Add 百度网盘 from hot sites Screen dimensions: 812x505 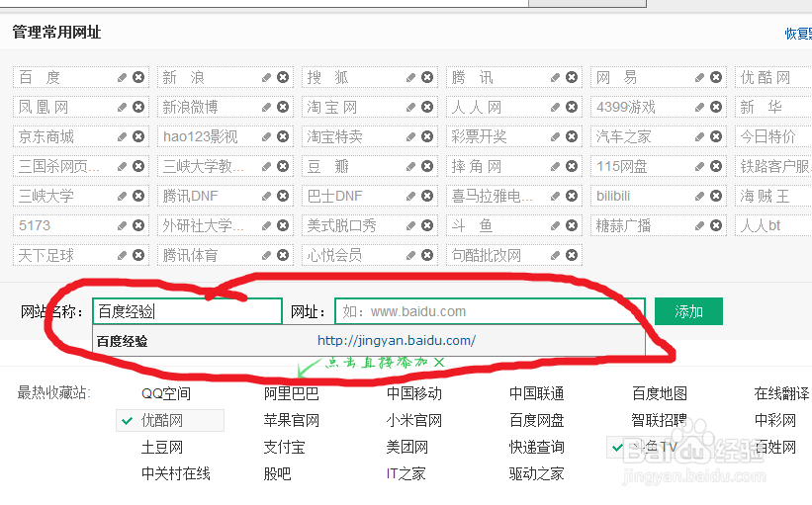point(537,420)
